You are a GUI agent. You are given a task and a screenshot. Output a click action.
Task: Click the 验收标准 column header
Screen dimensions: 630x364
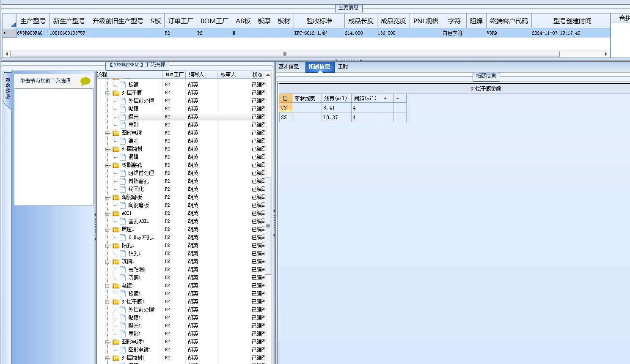pyautogui.click(x=319, y=21)
